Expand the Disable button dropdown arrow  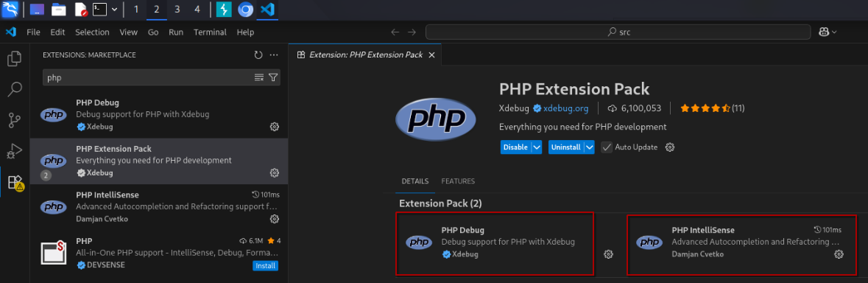pyautogui.click(x=536, y=147)
